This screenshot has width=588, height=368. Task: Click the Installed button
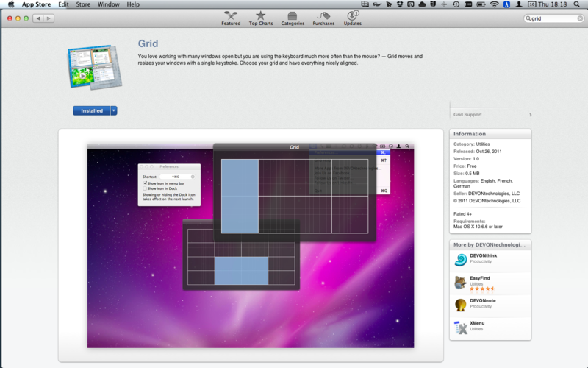coord(91,110)
